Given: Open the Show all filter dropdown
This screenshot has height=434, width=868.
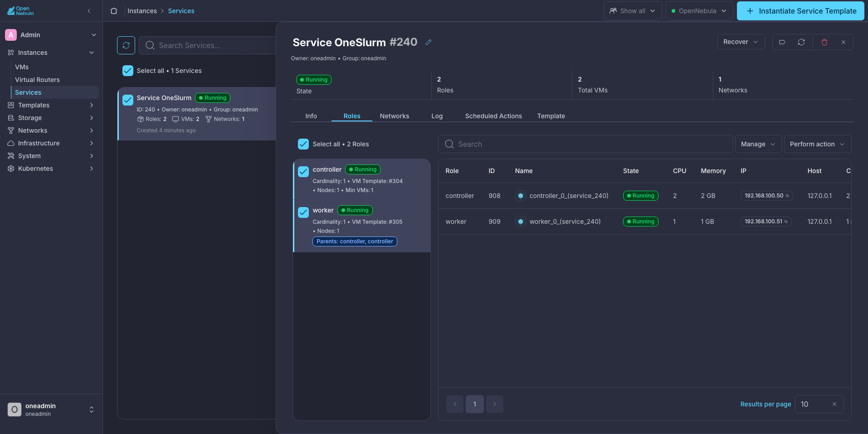Looking at the screenshot, I should [x=633, y=11].
